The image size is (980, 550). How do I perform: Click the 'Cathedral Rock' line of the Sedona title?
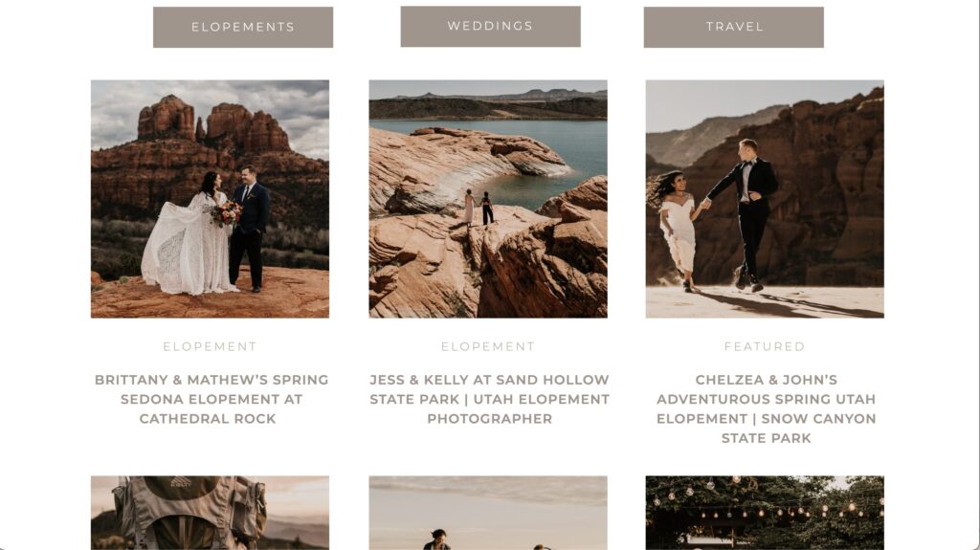pyautogui.click(x=208, y=419)
